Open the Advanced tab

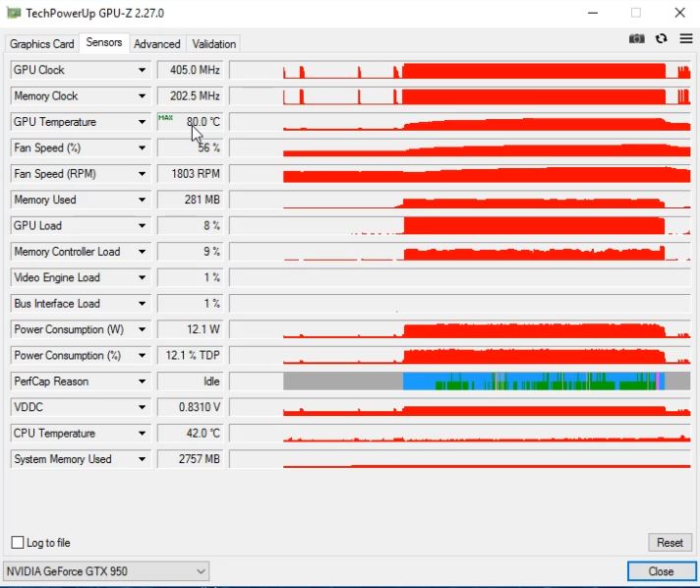[157, 43]
